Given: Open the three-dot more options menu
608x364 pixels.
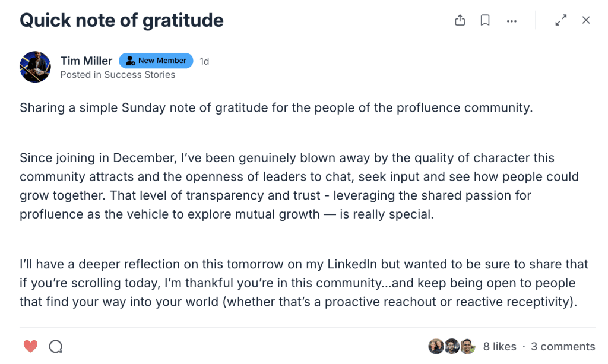Looking at the screenshot, I should click(x=511, y=21).
